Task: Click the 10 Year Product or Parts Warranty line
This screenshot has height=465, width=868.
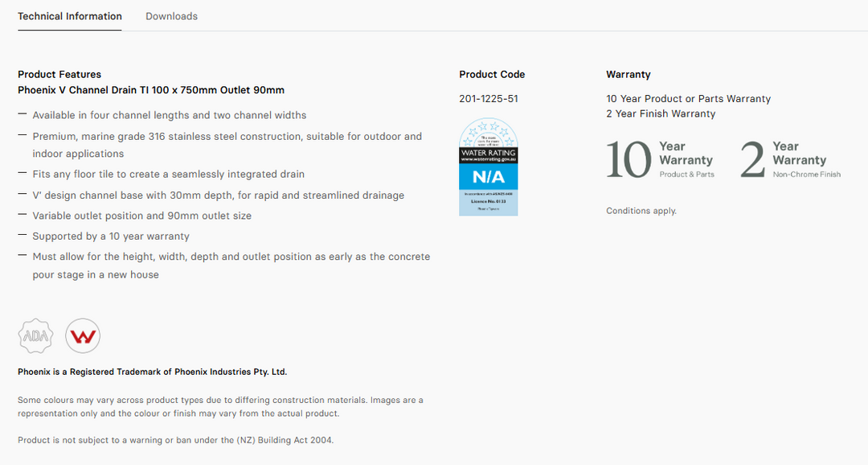Action: coord(688,99)
